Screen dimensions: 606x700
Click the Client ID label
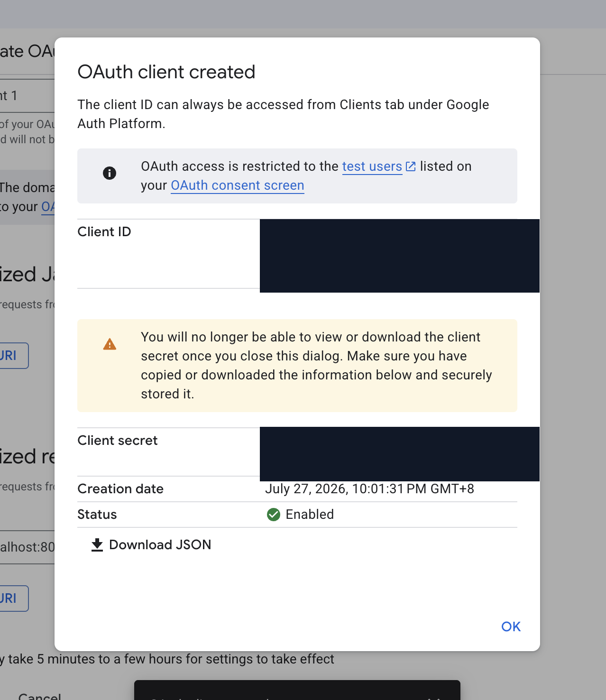104,232
